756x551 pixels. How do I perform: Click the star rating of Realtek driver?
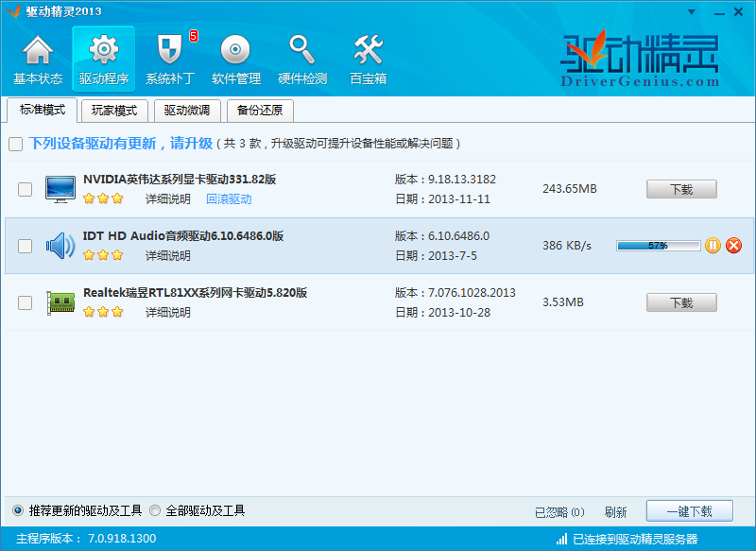[103, 313]
